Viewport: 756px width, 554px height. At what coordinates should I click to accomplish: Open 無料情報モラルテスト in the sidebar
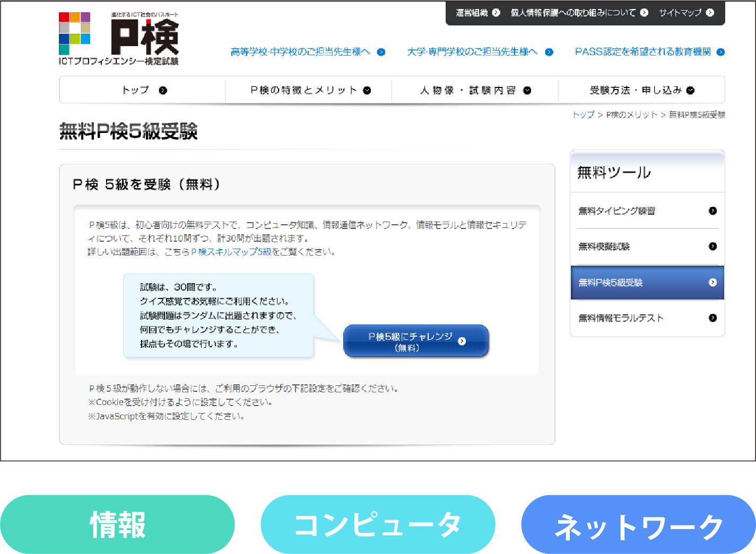click(647, 318)
